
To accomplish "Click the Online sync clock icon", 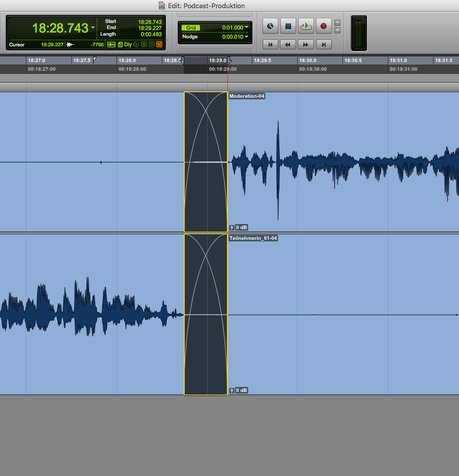I will click(270, 26).
